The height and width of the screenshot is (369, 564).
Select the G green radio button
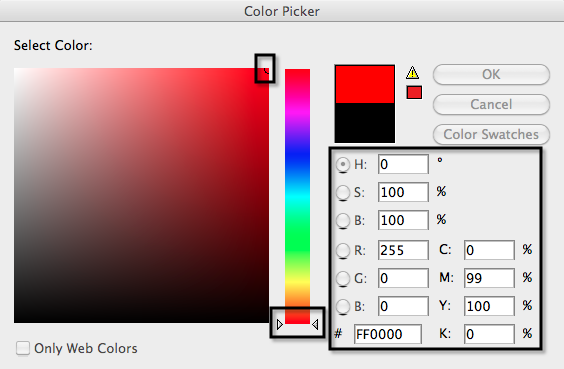click(x=343, y=278)
